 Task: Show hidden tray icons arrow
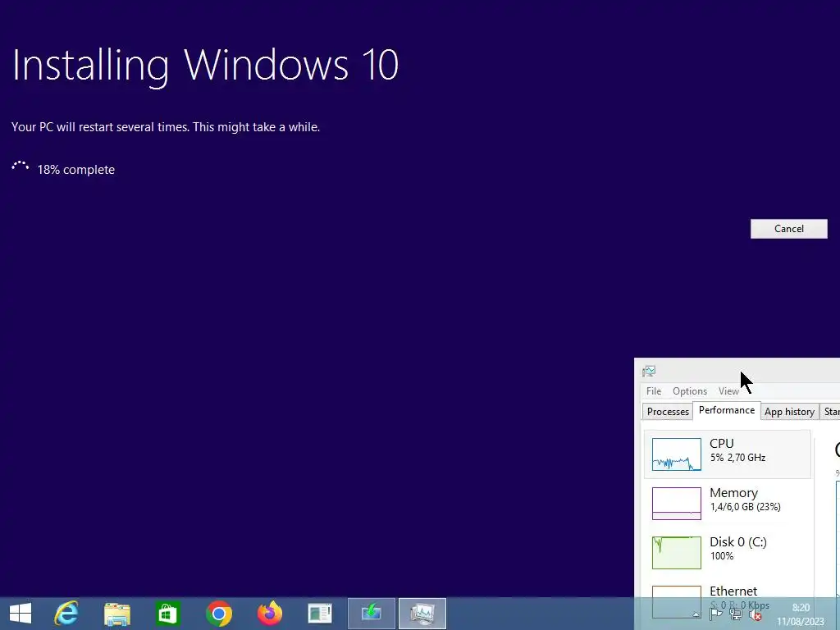[696, 615]
